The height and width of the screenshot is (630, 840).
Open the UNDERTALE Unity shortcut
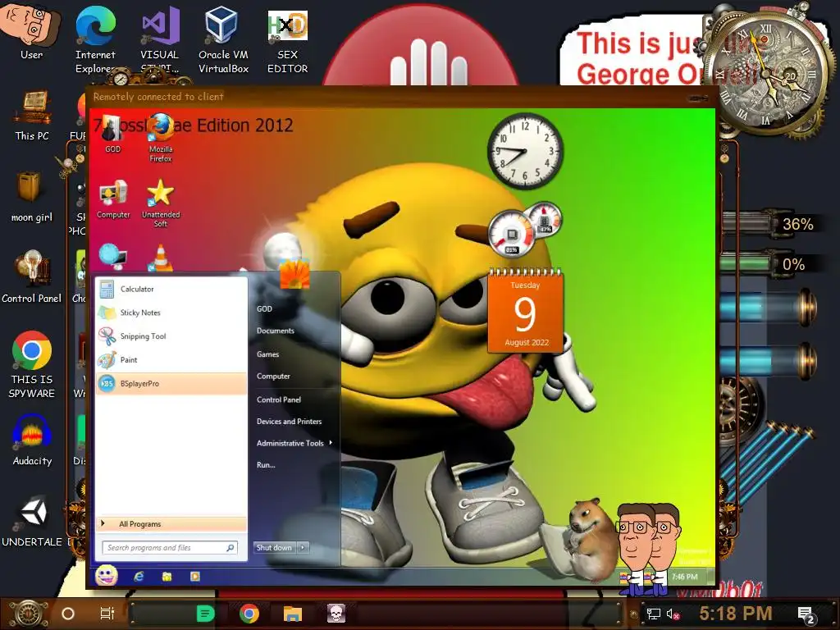tap(32, 521)
